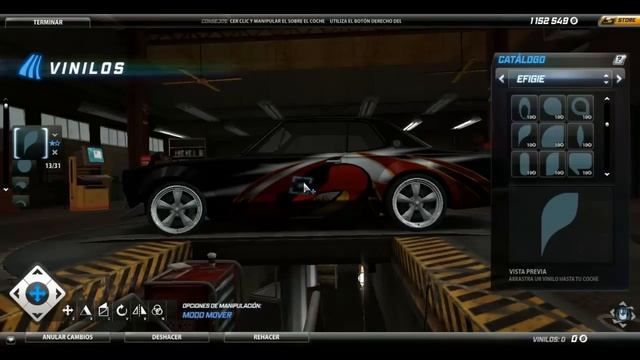Screen dimensions: 640x360
Task: Click the VISTA PREVIA label
Action: 527,271
